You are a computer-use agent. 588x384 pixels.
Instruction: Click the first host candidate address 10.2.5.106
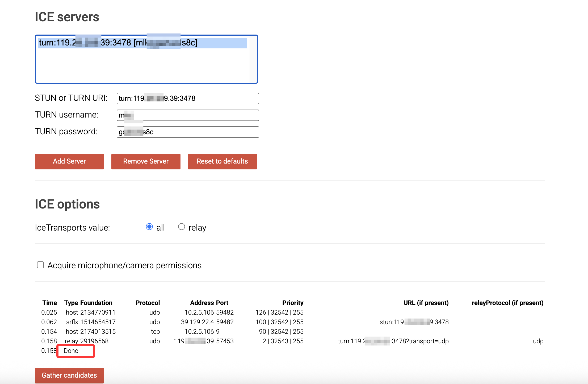pos(199,312)
